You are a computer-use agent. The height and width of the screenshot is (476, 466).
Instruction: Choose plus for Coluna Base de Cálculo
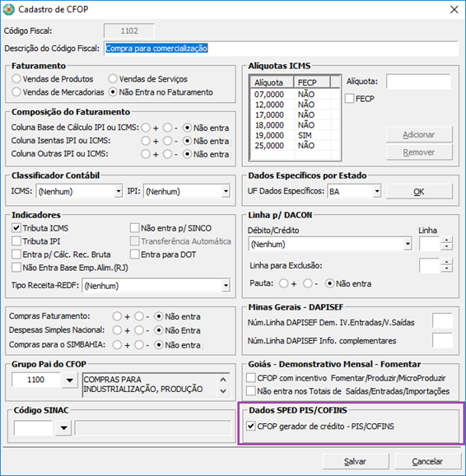[x=146, y=128]
